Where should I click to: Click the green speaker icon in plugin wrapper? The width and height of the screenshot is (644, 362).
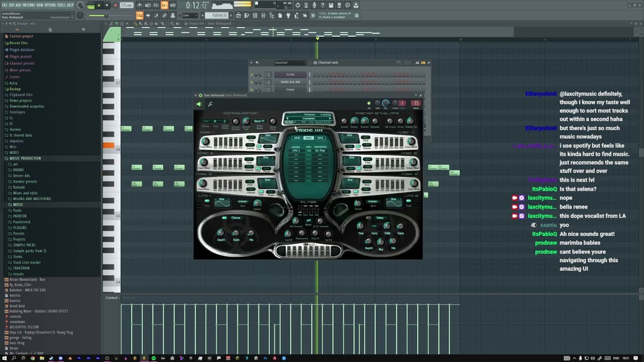199,104
